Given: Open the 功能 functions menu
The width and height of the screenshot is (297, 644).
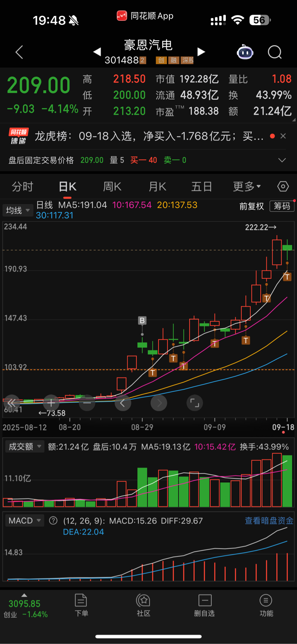Looking at the screenshot, I should (266, 605).
